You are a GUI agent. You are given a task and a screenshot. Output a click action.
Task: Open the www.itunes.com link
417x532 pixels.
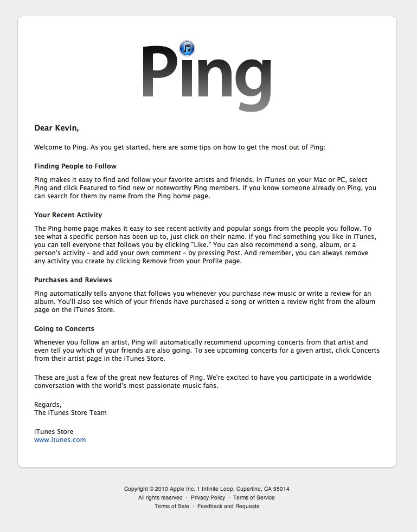click(x=60, y=440)
